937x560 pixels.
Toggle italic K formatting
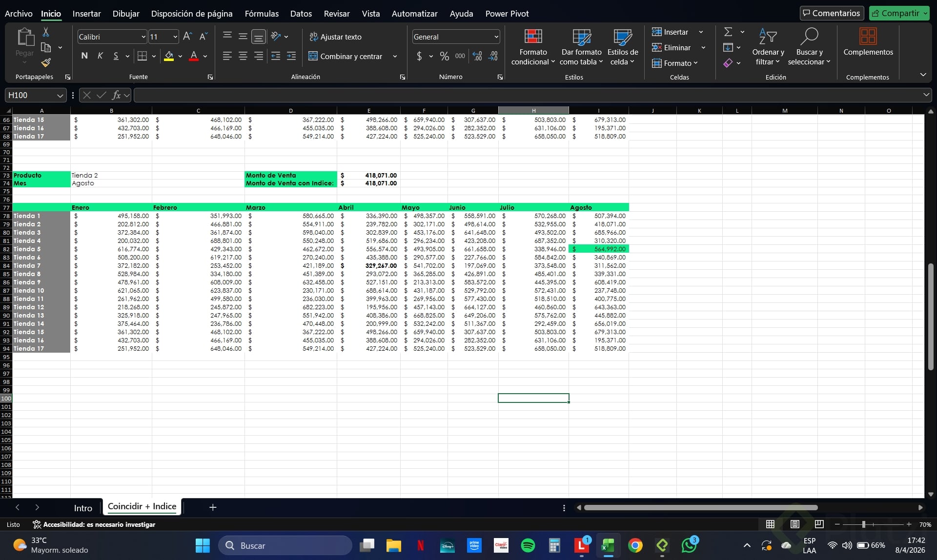(100, 56)
